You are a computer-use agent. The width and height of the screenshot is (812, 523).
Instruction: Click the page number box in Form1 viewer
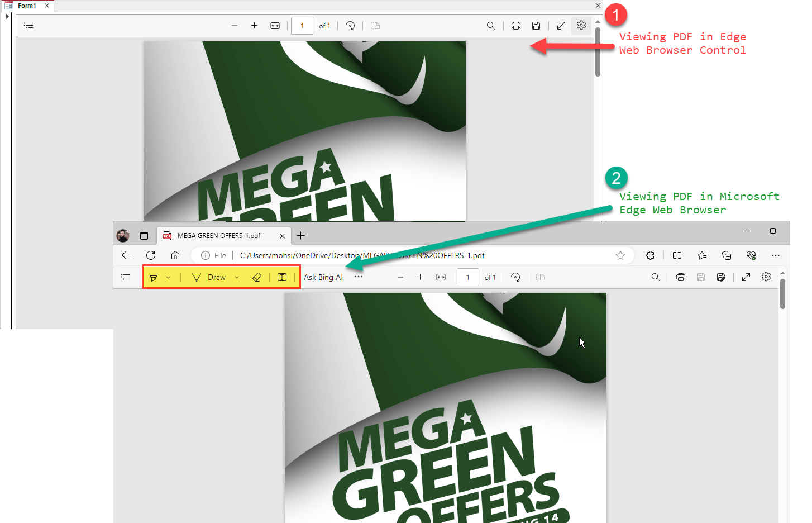[x=302, y=26]
